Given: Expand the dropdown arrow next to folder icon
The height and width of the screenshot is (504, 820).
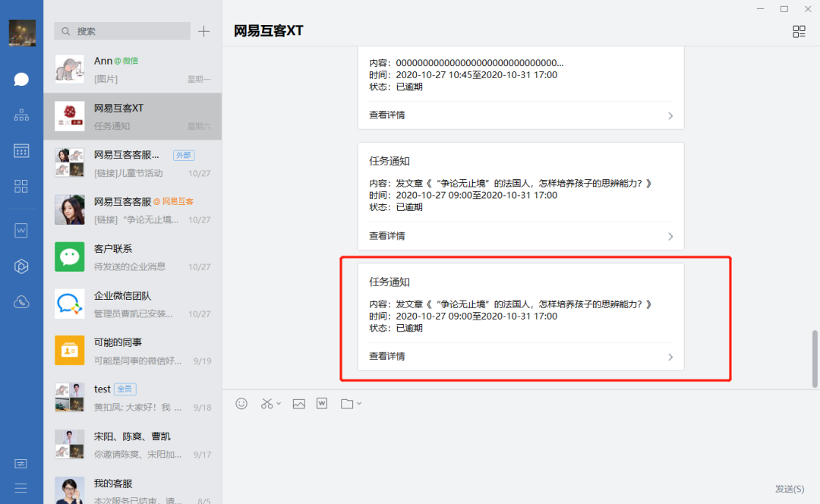Looking at the screenshot, I should pyautogui.click(x=359, y=404).
